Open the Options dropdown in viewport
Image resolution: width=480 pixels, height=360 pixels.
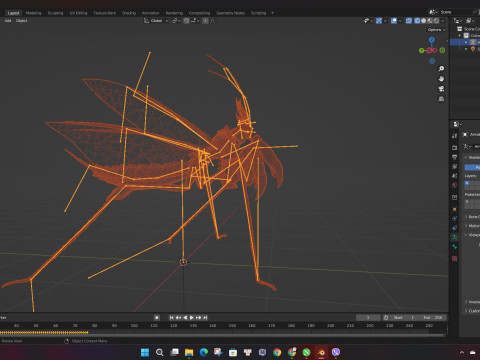[437, 30]
